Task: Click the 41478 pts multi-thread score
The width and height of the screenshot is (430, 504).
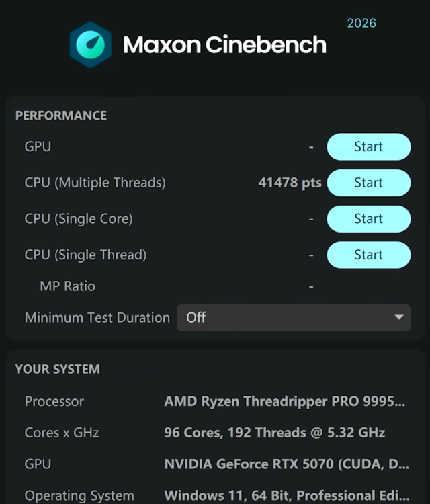Action: (x=290, y=183)
